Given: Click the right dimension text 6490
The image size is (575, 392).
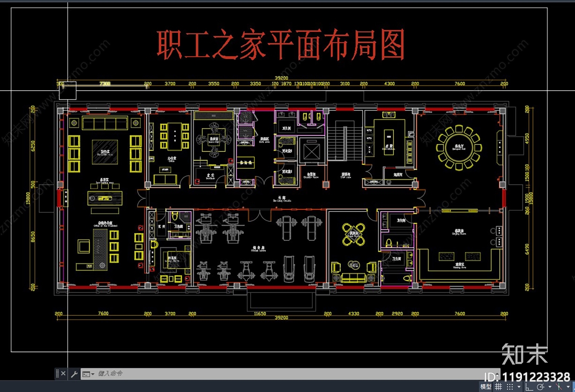Looking at the screenshot, I should pyautogui.click(x=527, y=249).
